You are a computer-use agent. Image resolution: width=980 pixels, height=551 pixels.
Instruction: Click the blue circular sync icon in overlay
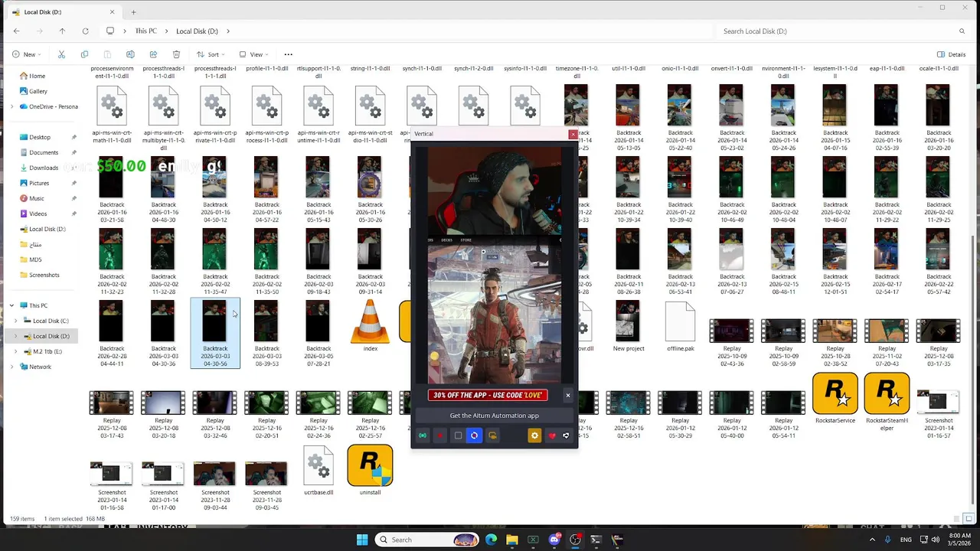click(474, 435)
